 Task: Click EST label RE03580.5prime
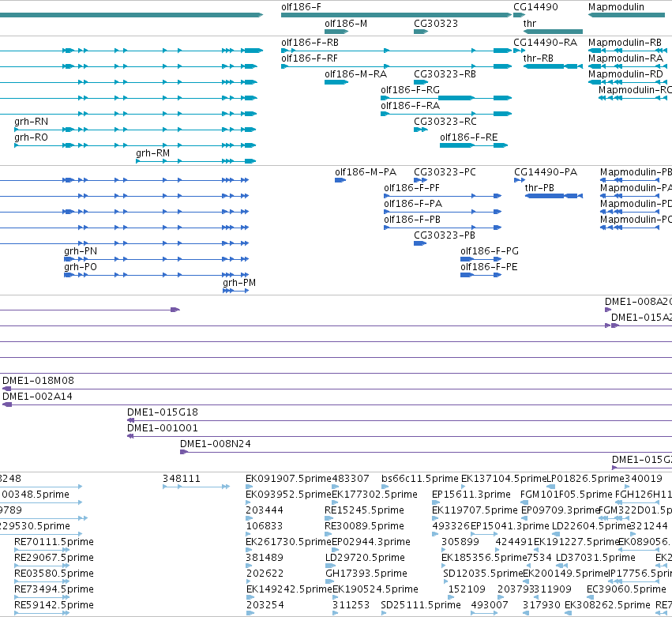(54, 574)
